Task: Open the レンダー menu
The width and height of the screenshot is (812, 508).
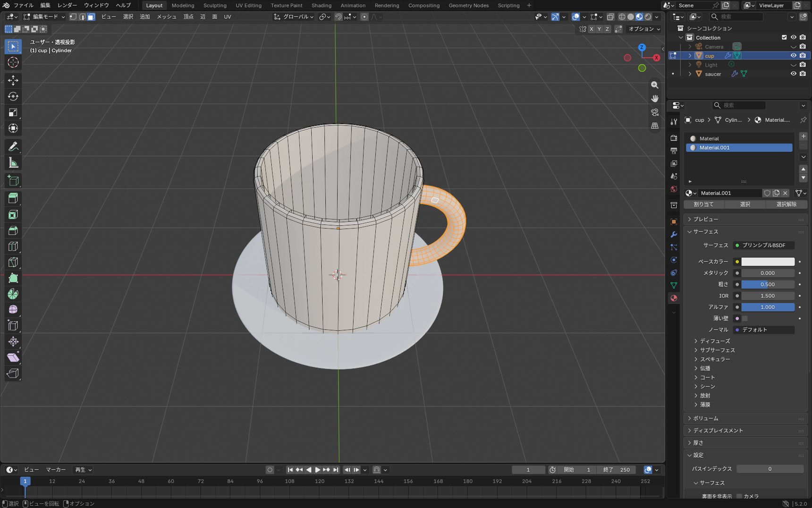Action: (x=67, y=5)
